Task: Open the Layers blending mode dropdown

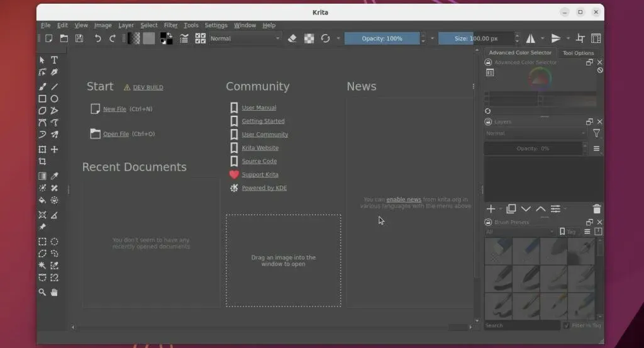Action: (536, 133)
